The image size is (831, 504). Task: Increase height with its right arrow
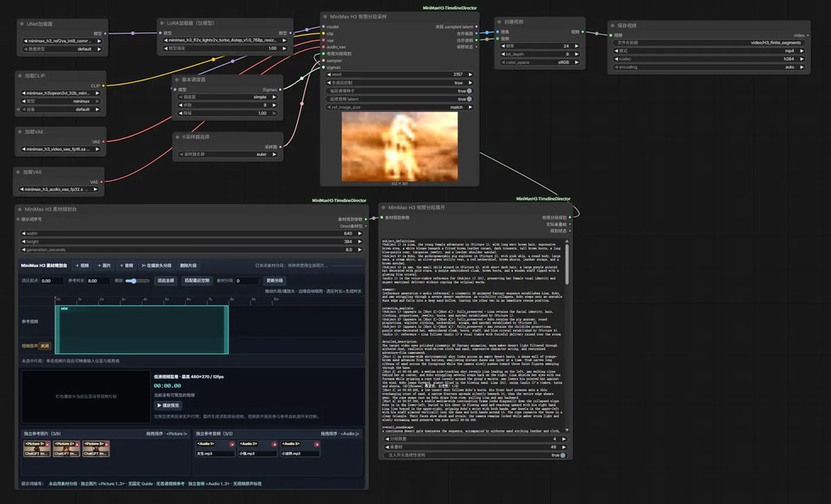360,242
